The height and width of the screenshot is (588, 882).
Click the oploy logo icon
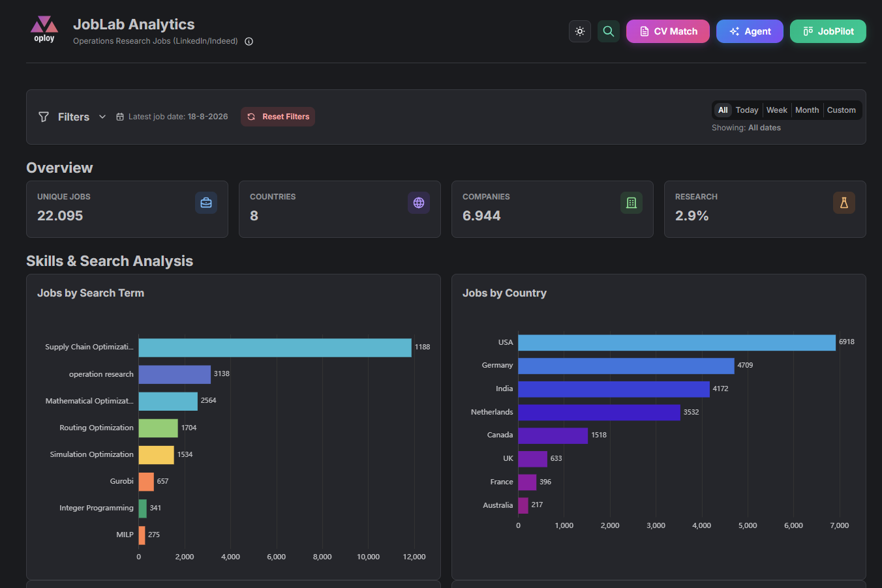44,29
